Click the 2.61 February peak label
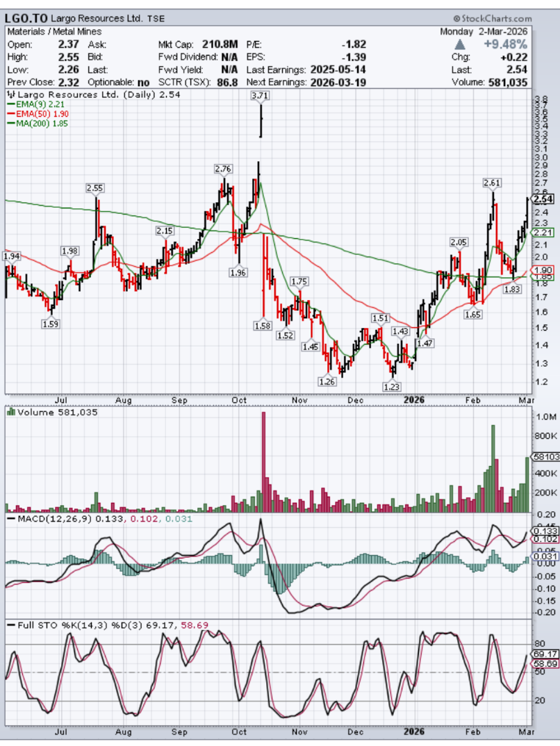Viewport: 560px width, 746px height. 491,183
